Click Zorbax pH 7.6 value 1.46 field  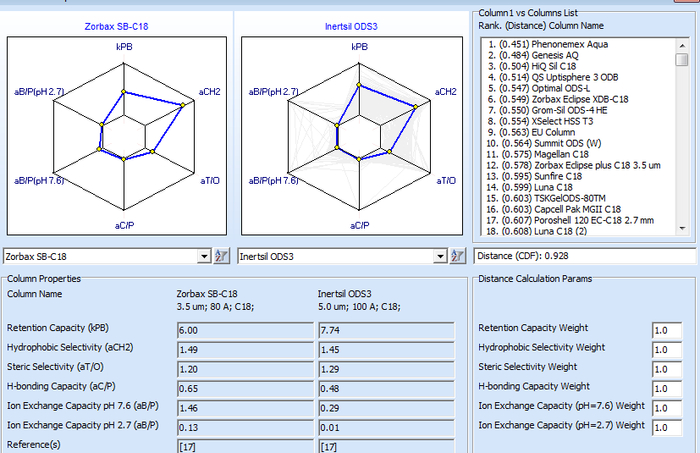point(245,408)
